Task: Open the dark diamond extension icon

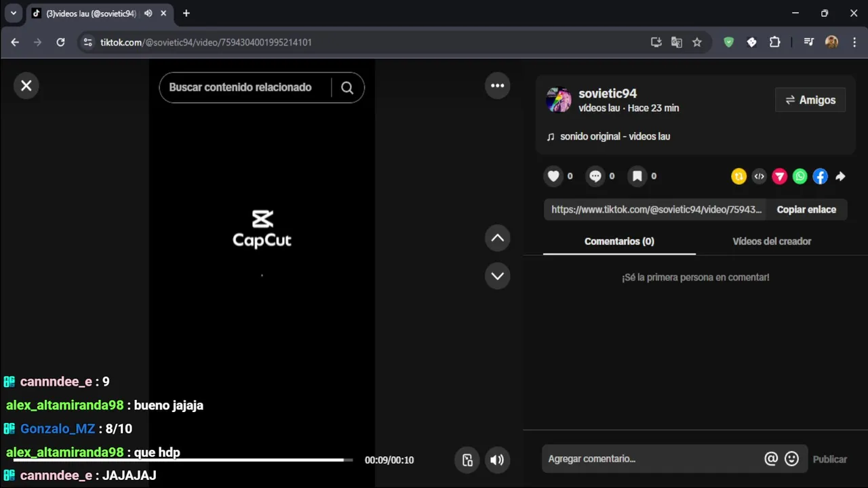Action: click(x=751, y=42)
